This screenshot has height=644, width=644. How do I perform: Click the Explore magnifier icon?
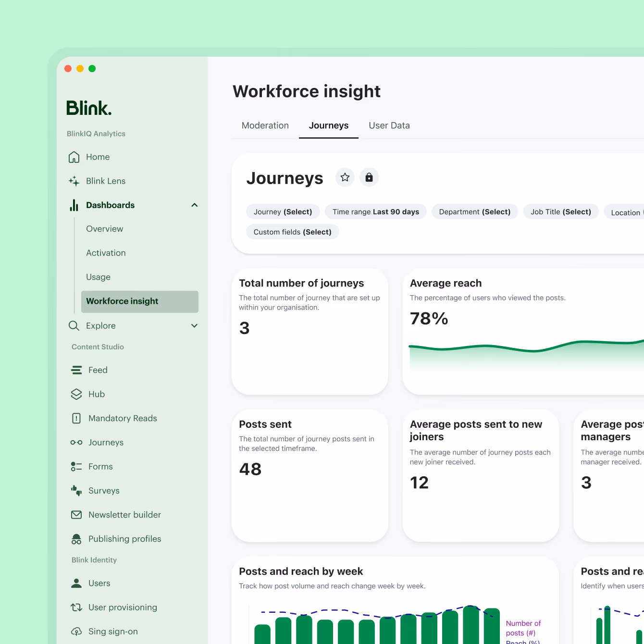pyautogui.click(x=74, y=326)
